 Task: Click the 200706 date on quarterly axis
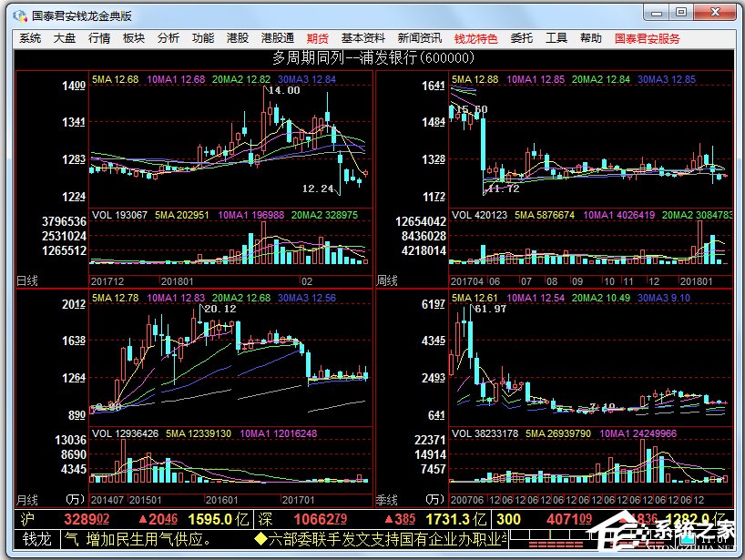467,500
